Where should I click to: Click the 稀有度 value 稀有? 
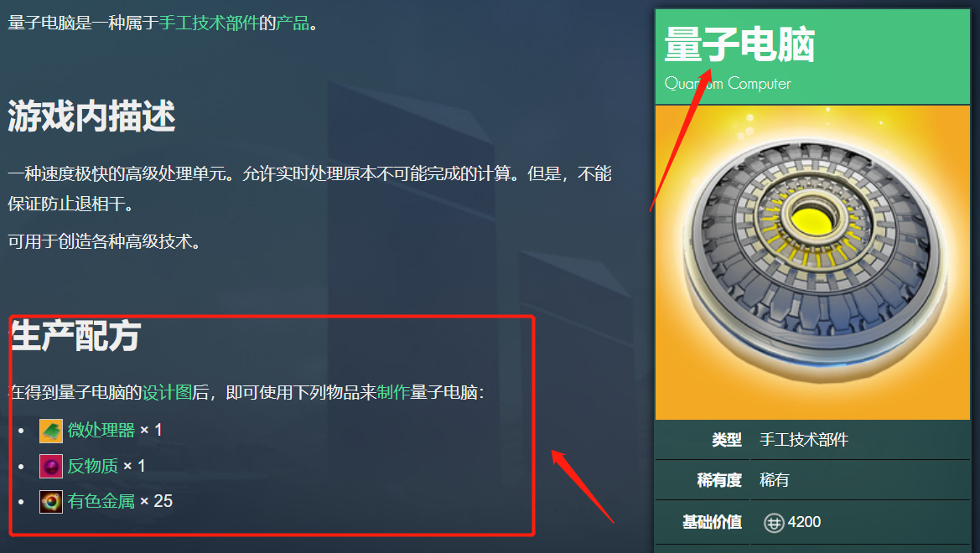pos(775,480)
